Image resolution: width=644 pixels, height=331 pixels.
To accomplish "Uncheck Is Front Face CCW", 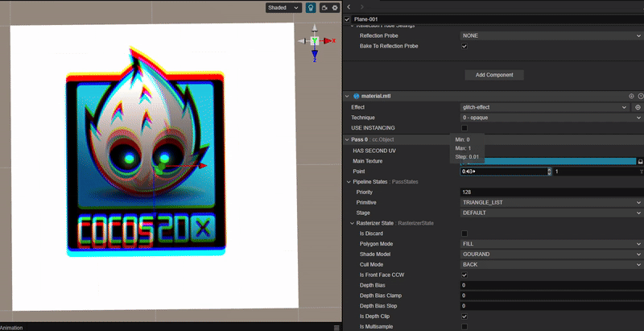I will click(x=464, y=275).
